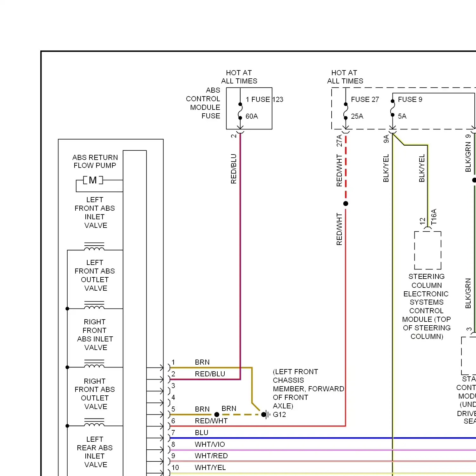Click the BLK/YEL label next to 9A
Viewport: 476px width, 476px height.
point(386,168)
